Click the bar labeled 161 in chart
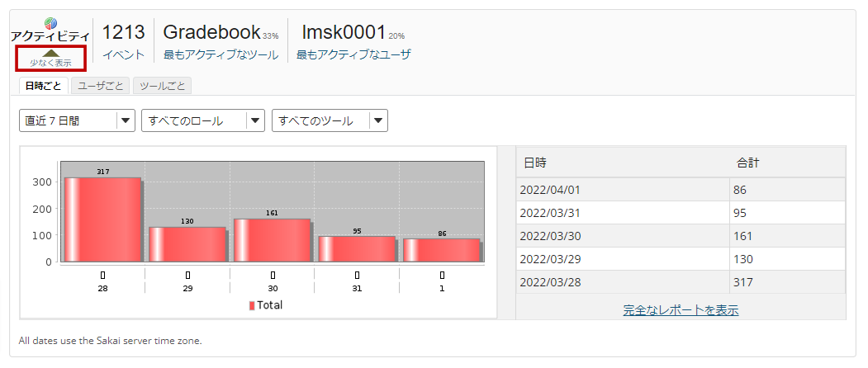 pyautogui.click(x=272, y=240)
